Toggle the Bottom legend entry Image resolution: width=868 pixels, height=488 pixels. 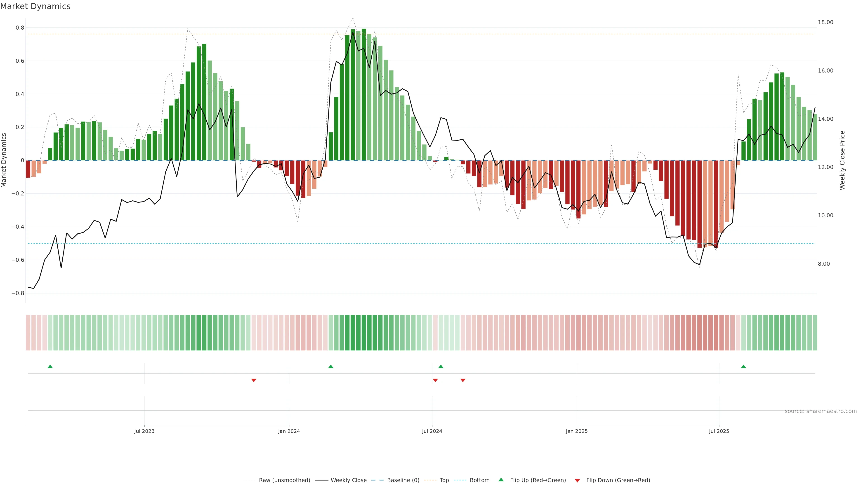point(479,480)
